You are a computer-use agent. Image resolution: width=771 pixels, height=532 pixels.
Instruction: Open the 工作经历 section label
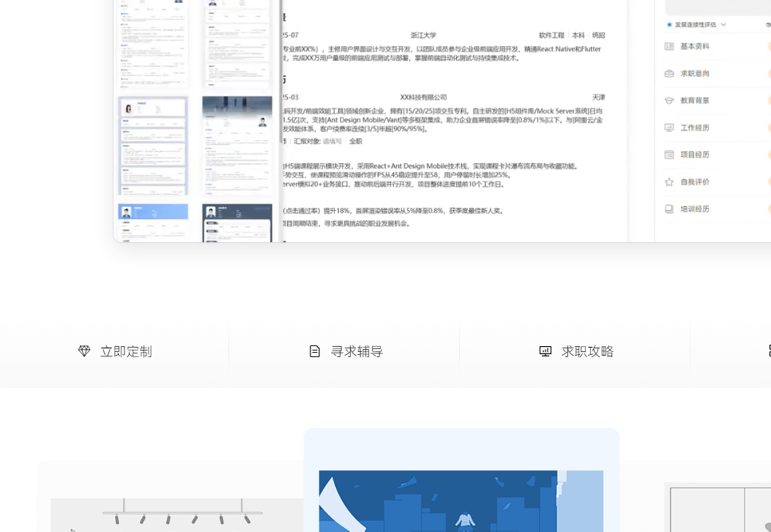pyautogui.click(x=694, y=128)
